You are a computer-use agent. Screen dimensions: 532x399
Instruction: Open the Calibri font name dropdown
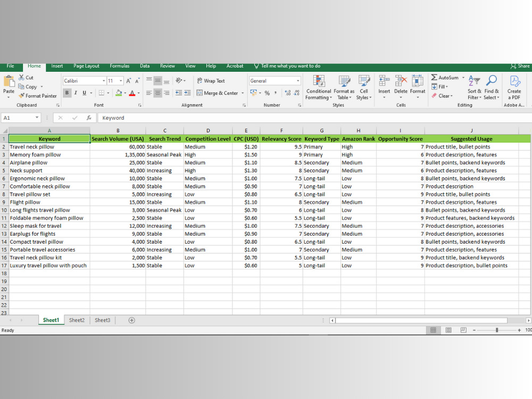tap(104, 81)
